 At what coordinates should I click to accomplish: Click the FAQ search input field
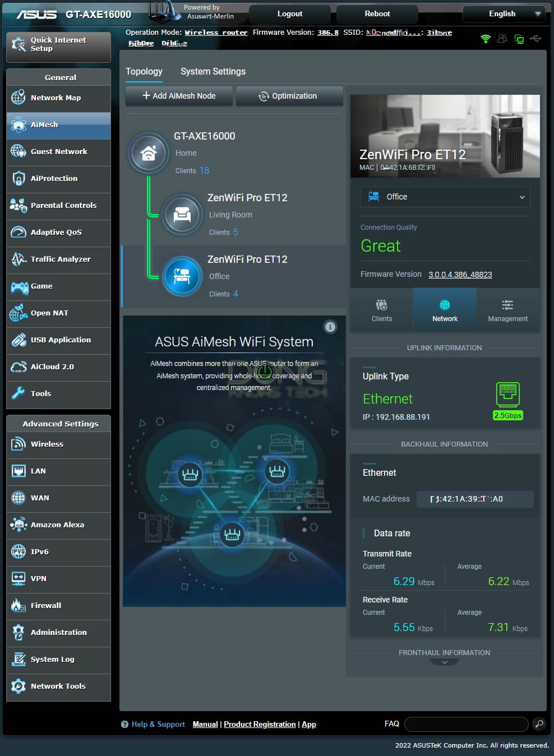tap(466, 724)
